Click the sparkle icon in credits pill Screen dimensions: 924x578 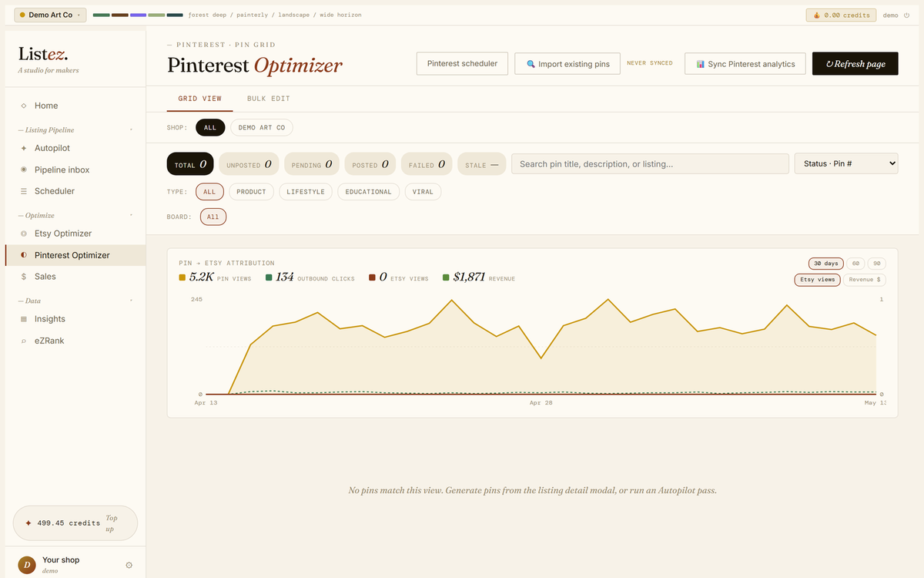[28, 523]
